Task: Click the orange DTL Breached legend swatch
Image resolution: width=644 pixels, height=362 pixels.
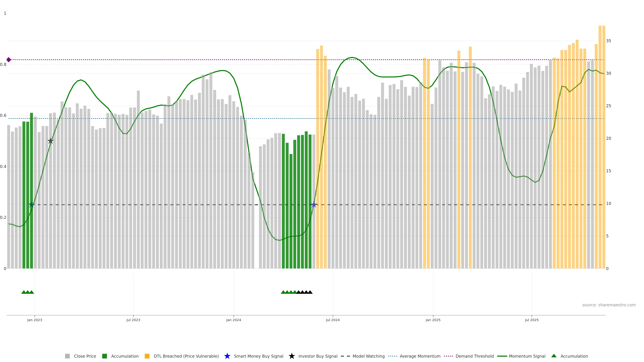Action: click(x=147, y=356)
